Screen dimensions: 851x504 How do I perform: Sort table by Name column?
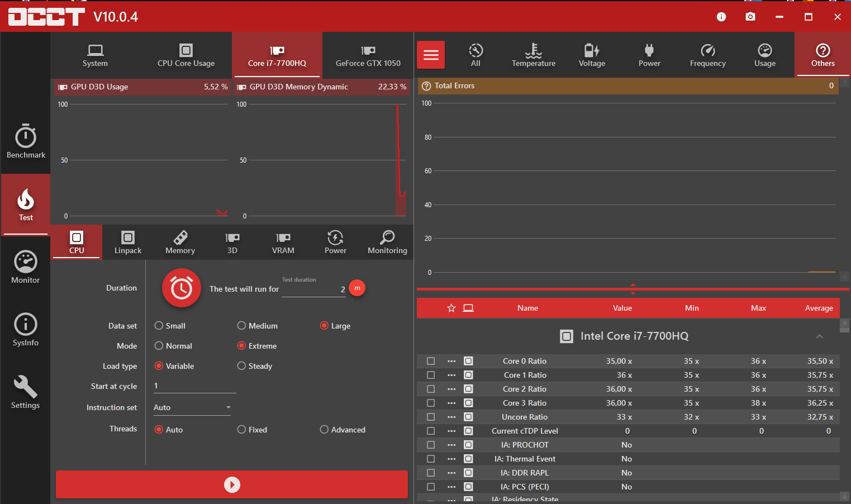tap(527, 308)
